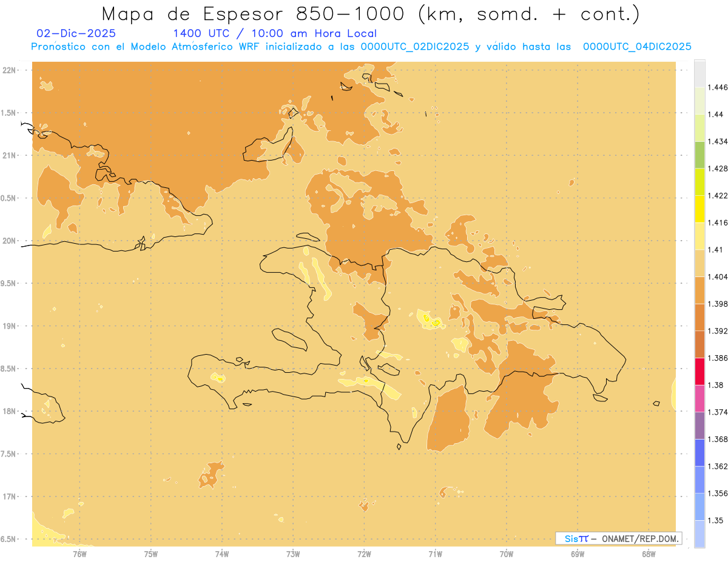Click the red swatch between 1.38 and 1.386
This screenshot has height=562, width=728.
click(x=699, y=371)
